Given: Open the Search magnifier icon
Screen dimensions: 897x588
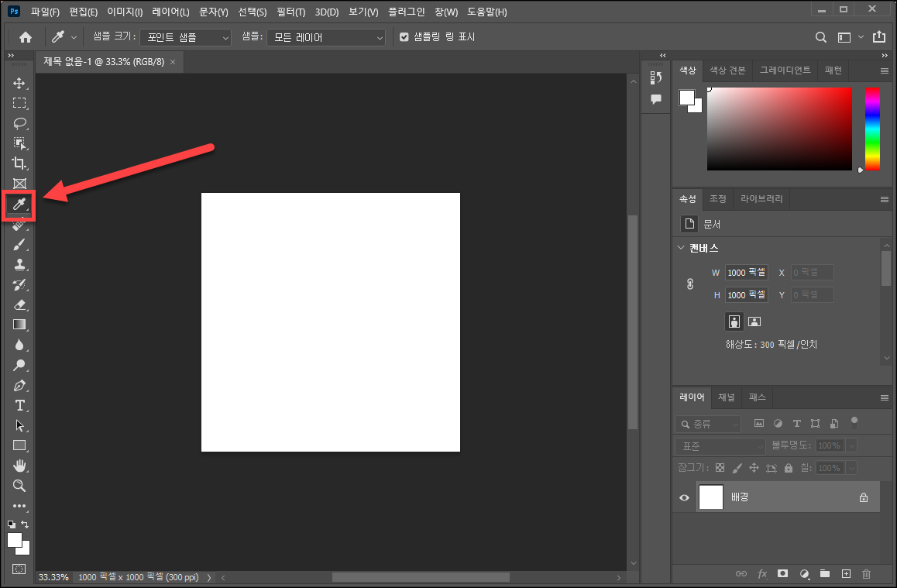Looking at the screenshot, I should (821, 37).
